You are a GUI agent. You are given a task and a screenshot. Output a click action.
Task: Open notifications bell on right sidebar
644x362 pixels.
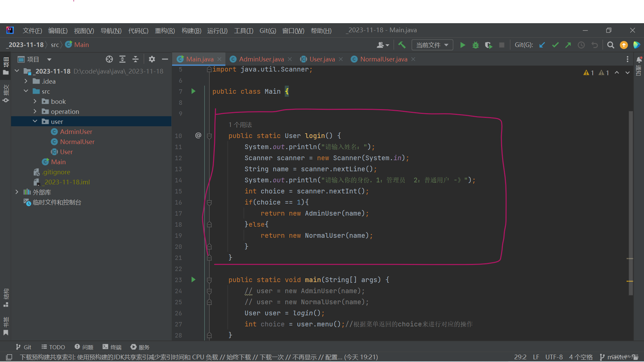pyautogui.click(x=639, y=60)
